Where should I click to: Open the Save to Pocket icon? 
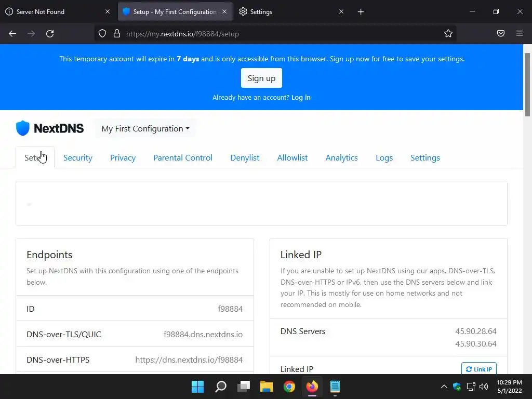[501, 33]
